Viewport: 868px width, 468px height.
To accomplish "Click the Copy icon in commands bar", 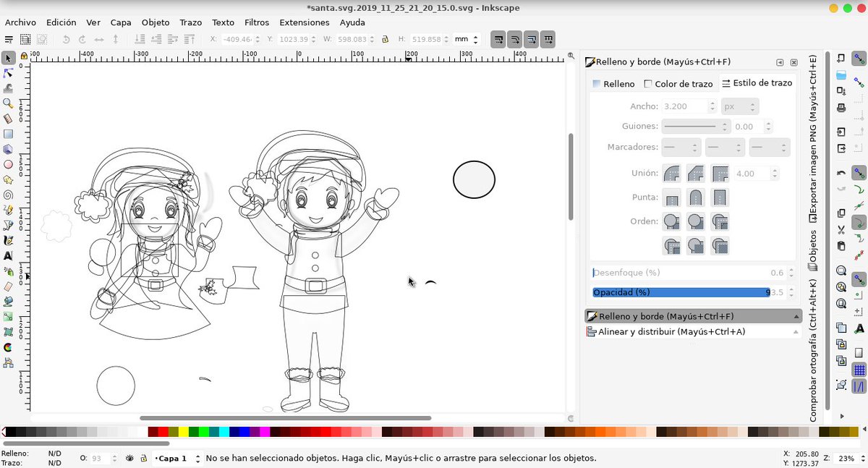I will 841,213.
